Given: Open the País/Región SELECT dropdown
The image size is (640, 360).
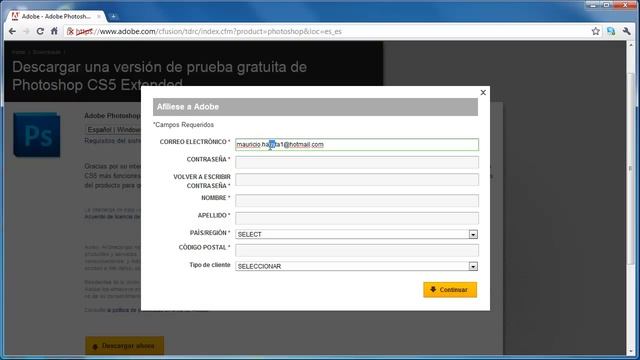Looking at the screenshot, I should pos(357,234).
